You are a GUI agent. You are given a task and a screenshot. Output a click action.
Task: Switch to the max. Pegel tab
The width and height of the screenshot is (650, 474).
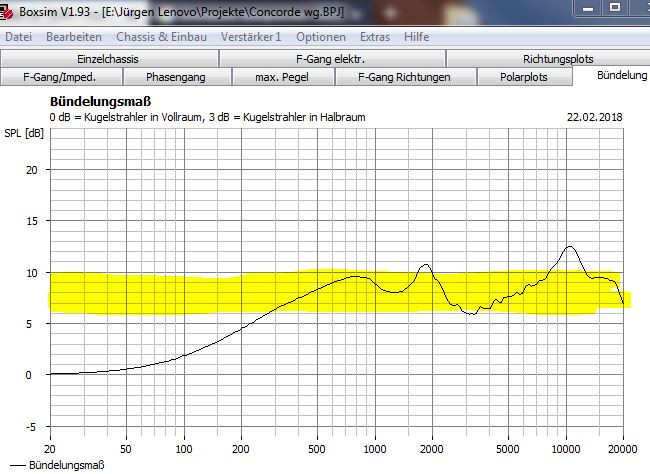click(283, 77)
